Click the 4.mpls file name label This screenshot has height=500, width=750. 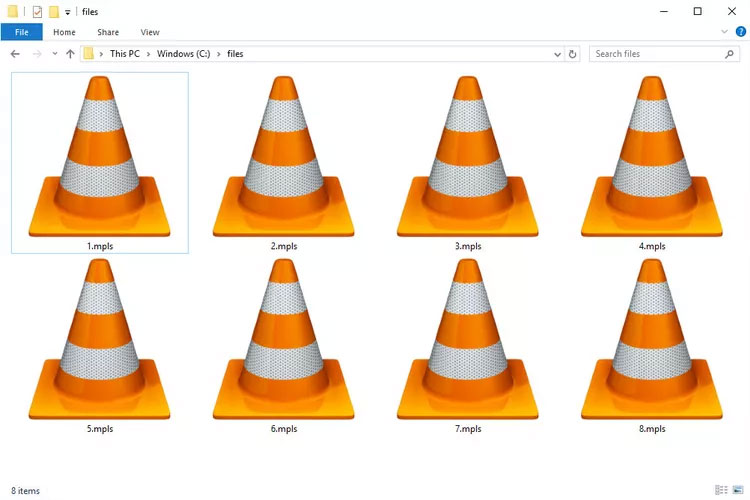point(652,246)
